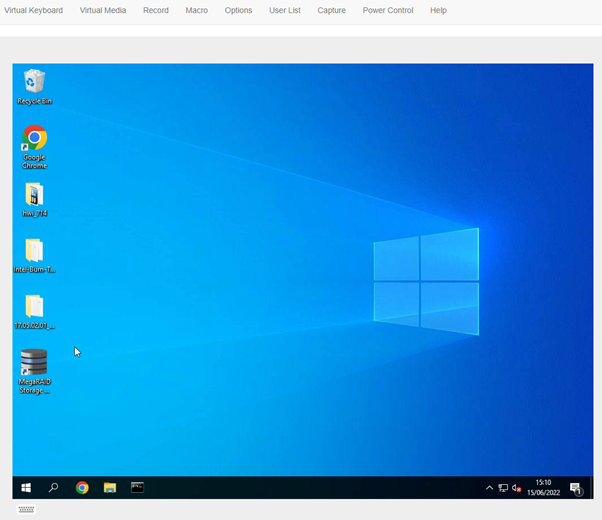The width and height of the screenshot is (602, 520).
Task: Open the Power Control menu
Action: pos(388,10)
